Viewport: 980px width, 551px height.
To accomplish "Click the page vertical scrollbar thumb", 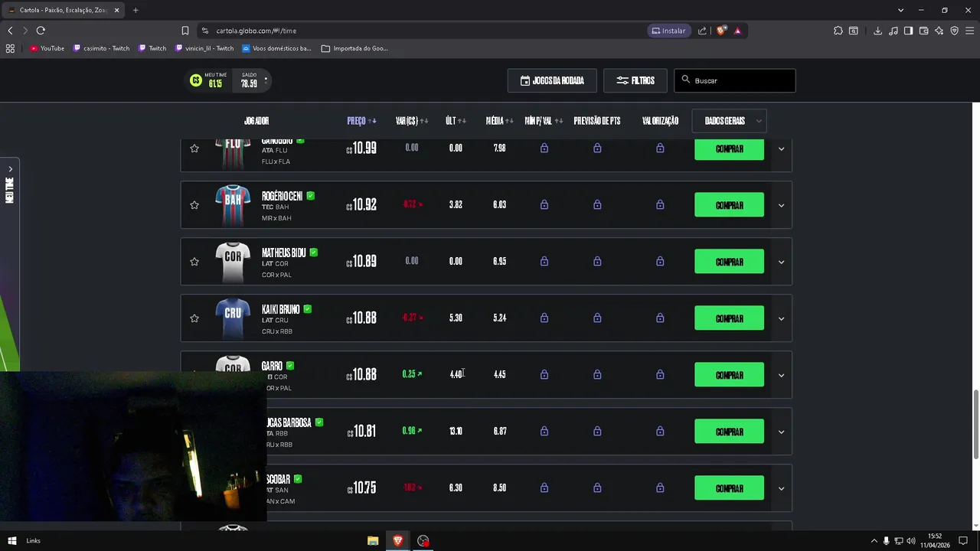I will tap(976, 425).
